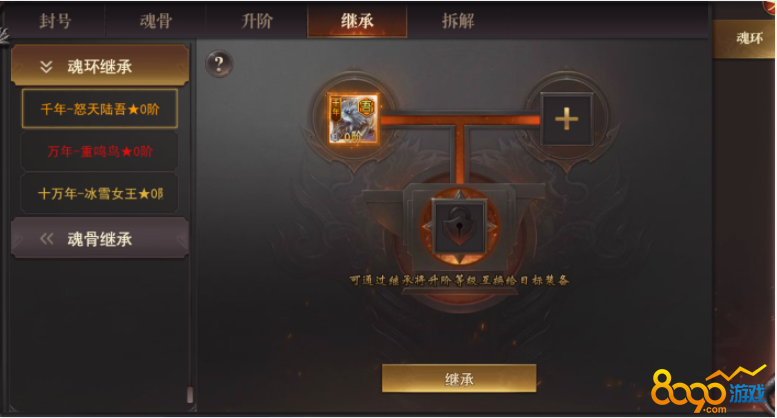Switch to the 魂骨 tab

pyautogui.click(x=156, y=21)
